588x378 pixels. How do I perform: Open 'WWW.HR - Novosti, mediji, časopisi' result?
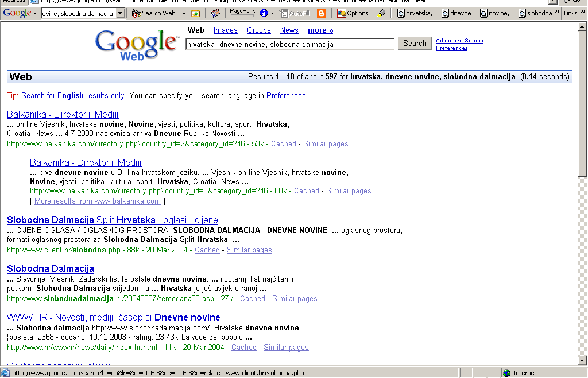pos(114,317)
